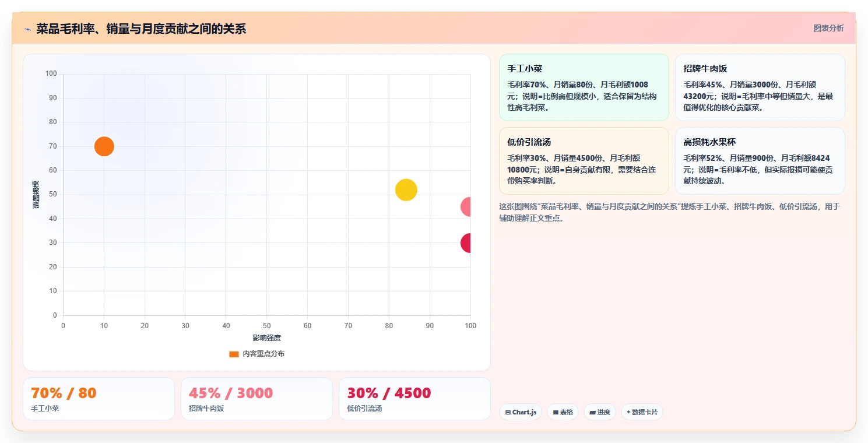The image size is (868, 443).
Task: Click the rotated y-axis title text
Action: point(36,195)
